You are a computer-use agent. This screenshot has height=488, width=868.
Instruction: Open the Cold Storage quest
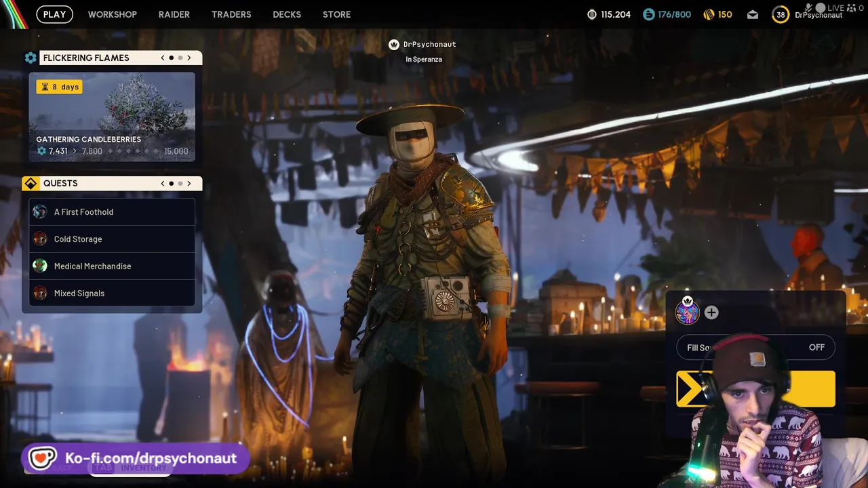coord(112,239)
